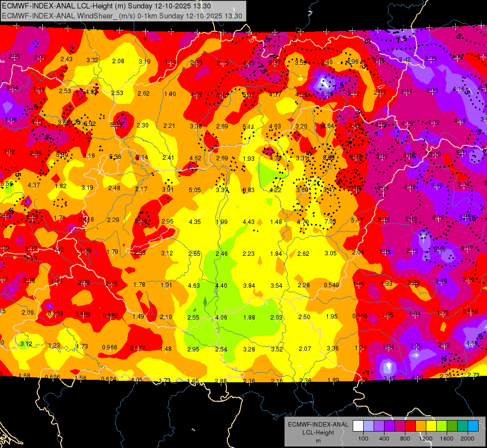Click the wind shear value '9.37'
This screenshot has height=448, width=487.
tap(274, 63)
